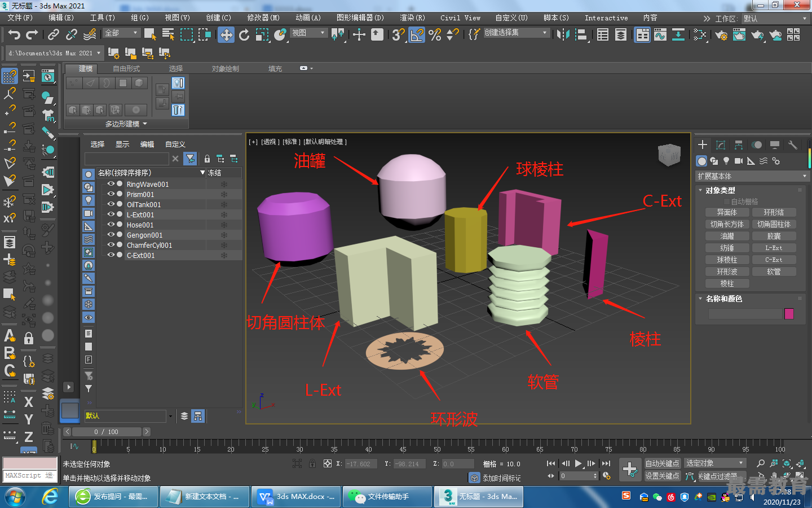Open the reference coordinate system dropdown 视图
812x508 pixels.
click(308, 33)
